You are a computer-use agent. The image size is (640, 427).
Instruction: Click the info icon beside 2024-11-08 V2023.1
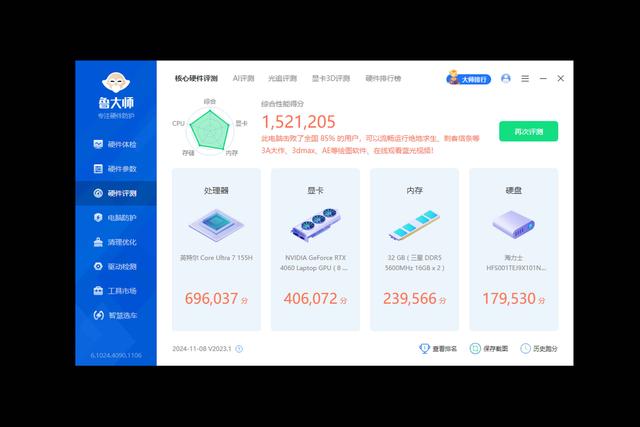[x=239, y=349]
